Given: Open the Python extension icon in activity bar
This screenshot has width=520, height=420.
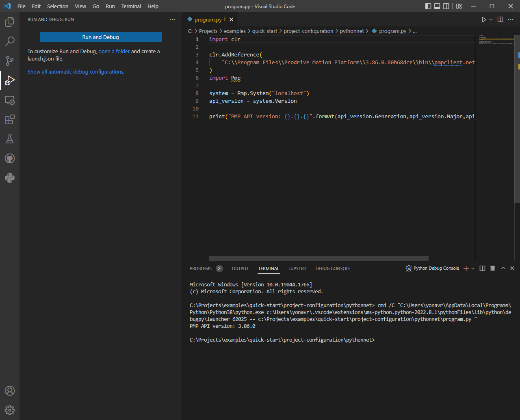Looking at the screenshot, I should tap(10, 178).
